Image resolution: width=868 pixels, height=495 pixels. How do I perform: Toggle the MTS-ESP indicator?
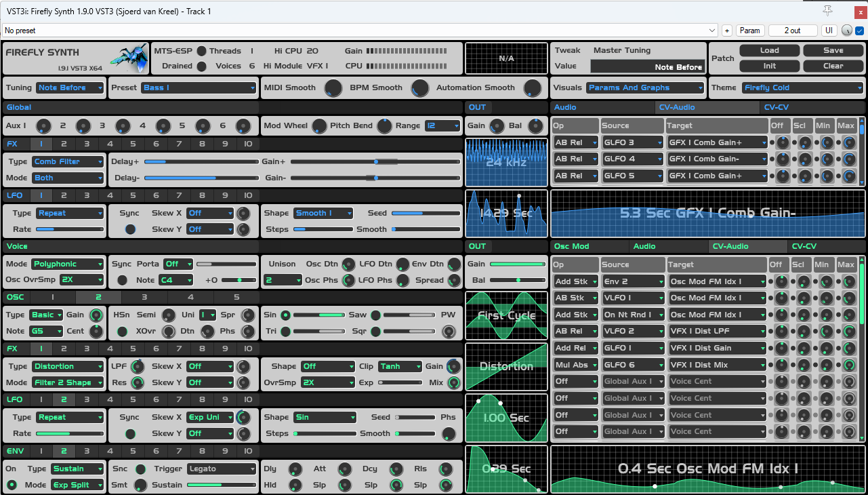tap(201, 51)
